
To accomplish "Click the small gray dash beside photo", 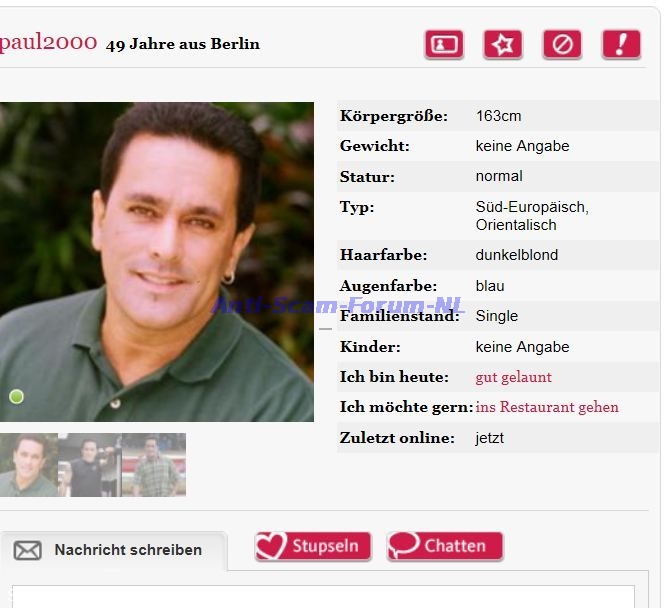I will click(325, 328).
